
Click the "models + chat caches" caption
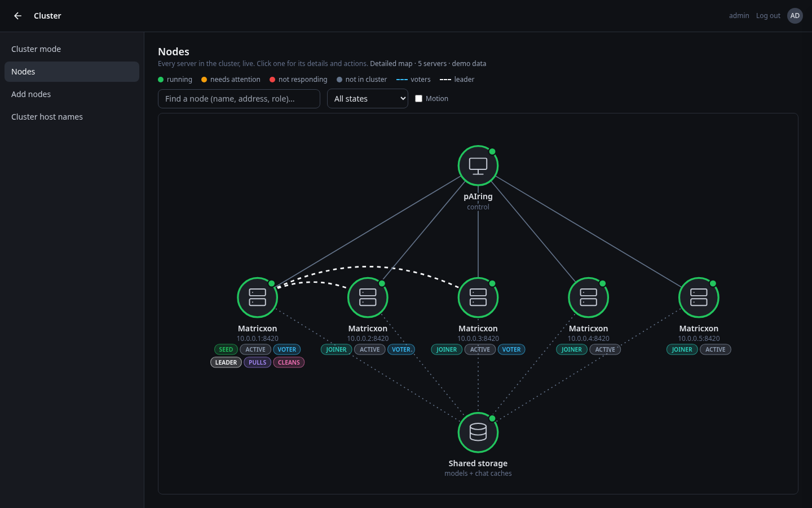(x=478, y=474)
